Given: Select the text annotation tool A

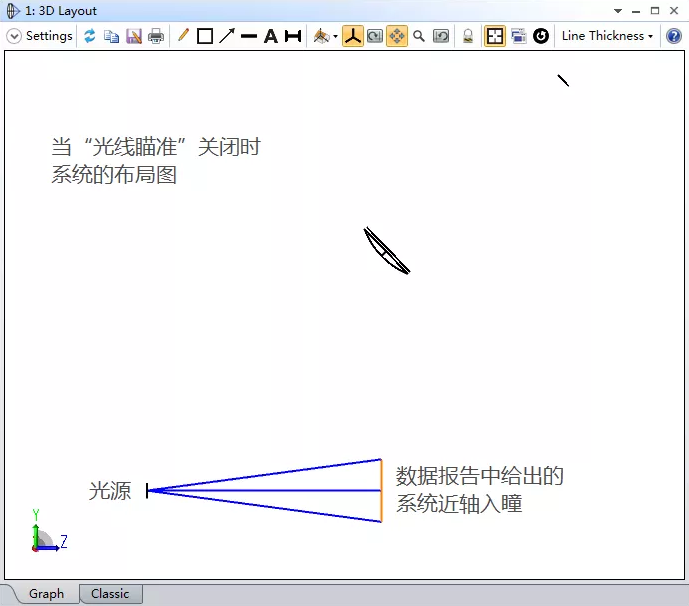Looking at the screenshot, I should (x=271, y=36).
